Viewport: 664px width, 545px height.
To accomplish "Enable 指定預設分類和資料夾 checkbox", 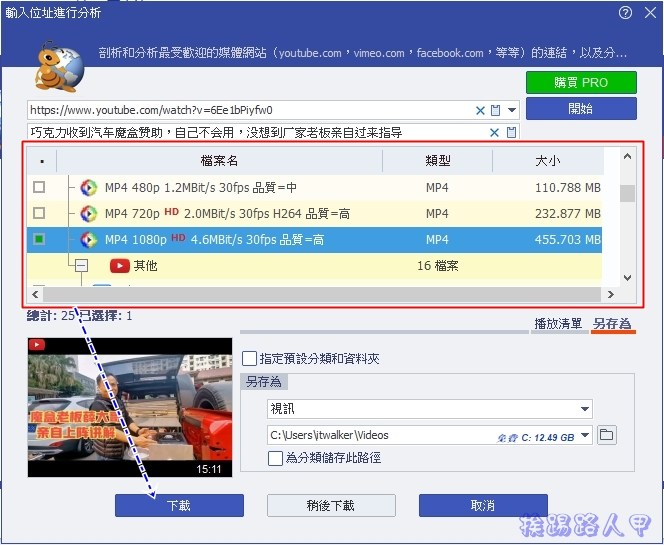I will pyautogui.click(x=249, y=359).
